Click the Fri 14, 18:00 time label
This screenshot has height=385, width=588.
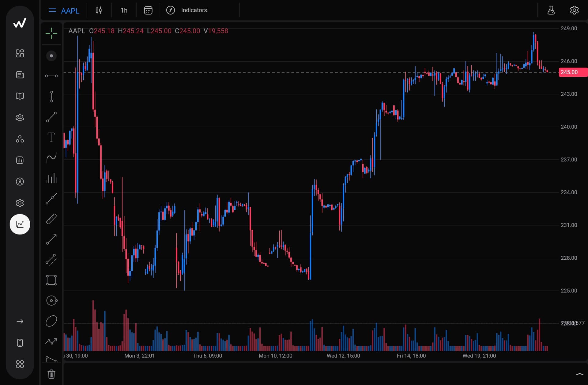(x=411, y=356)
